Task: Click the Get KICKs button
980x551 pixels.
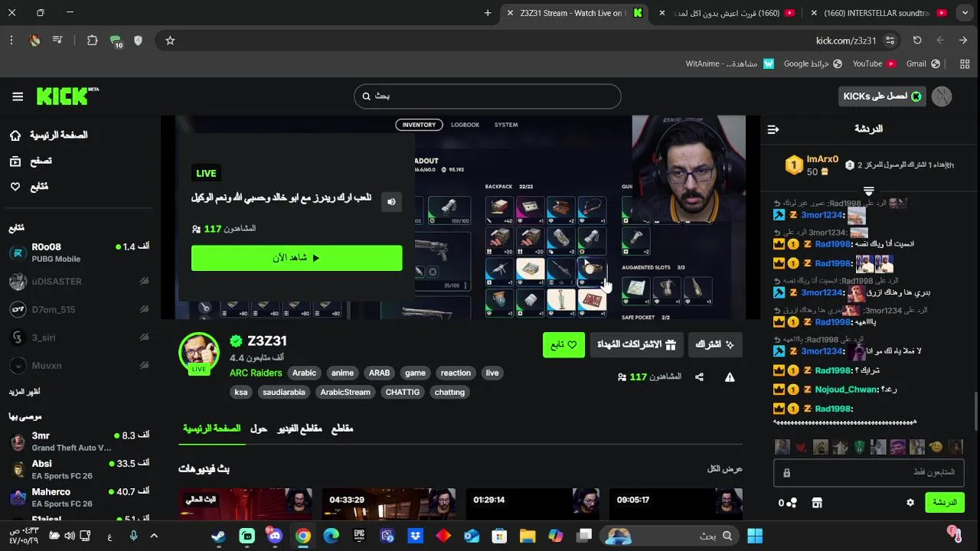Action: (x=881, y=96)
